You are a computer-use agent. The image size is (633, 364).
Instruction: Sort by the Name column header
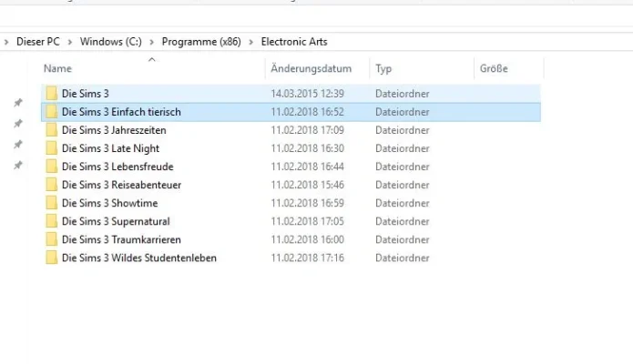point(57,69)
